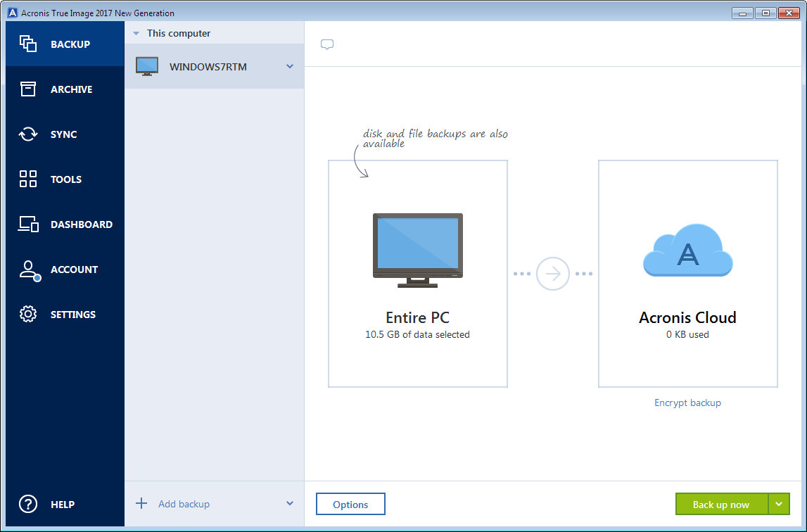
Task: Click the Settings gear icon
Action: point(28,315)
